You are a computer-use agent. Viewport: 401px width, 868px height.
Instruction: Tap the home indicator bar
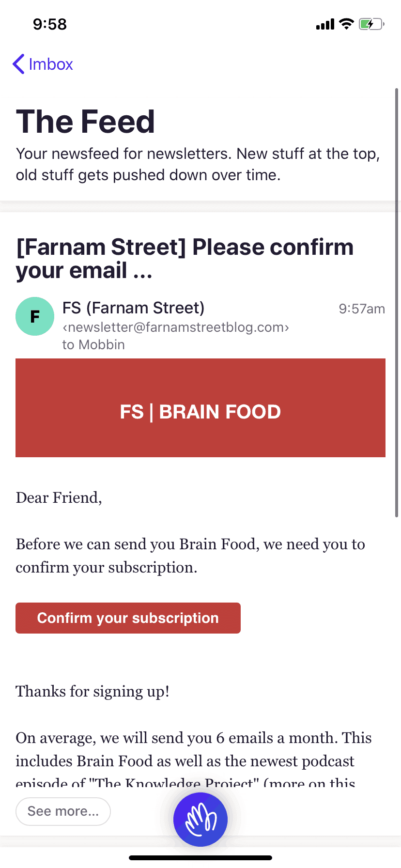pos(200,858)
